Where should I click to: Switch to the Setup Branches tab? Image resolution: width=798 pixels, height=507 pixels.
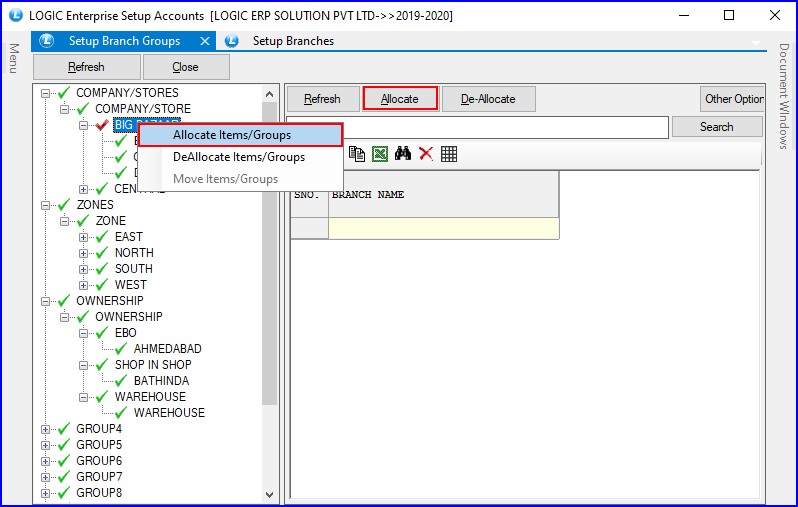(293, 41)
